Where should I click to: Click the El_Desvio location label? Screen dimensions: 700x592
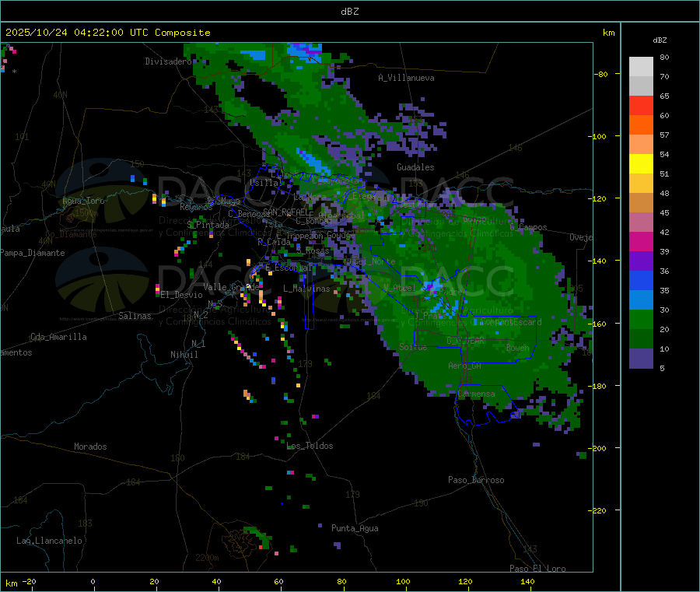[x=181, y=295]
